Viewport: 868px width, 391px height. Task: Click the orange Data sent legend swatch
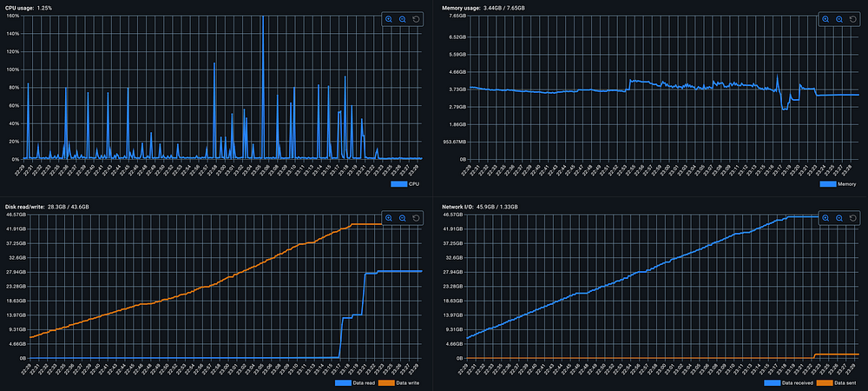(x=824, y=382)
